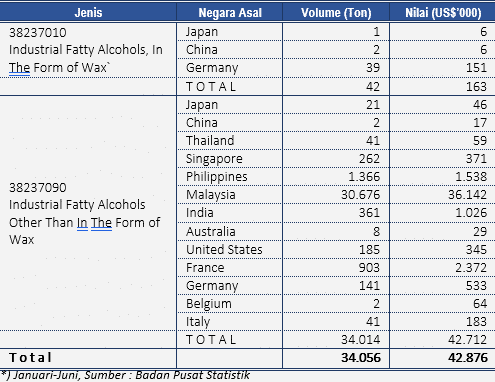Select volume "1.366" for Philippines
Viewport: 495px width, 382px height.
(x=364, y=177)
